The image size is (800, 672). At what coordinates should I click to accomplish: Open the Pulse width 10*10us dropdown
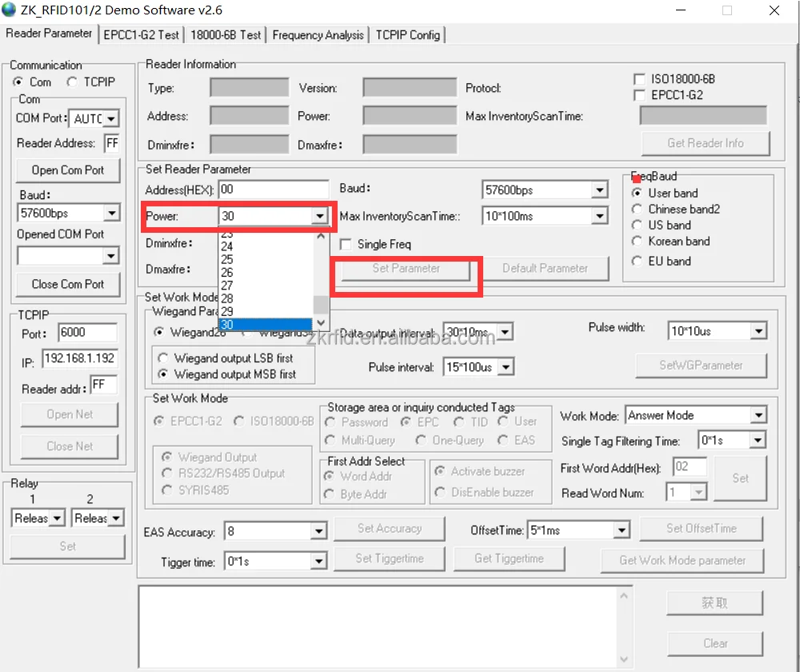pyautogui.click(x=758, y=331)
